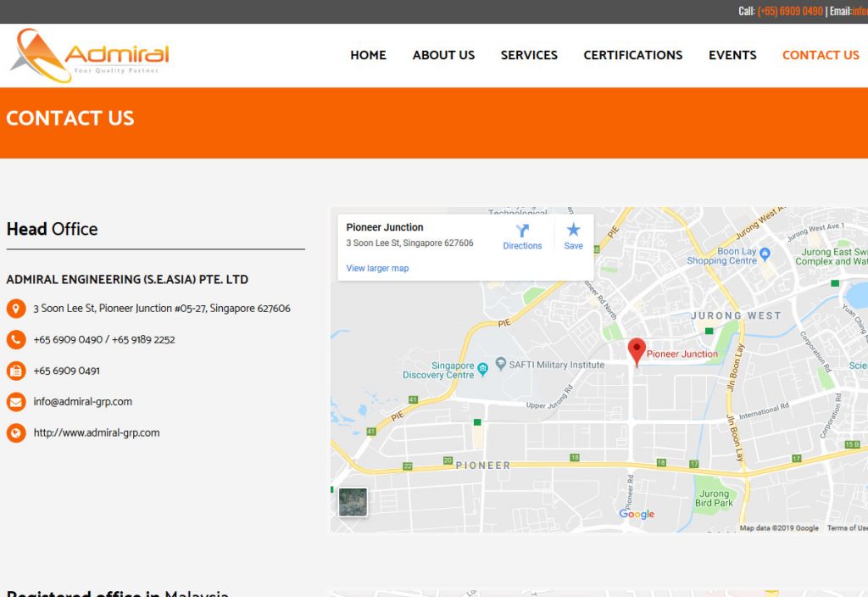Click the orange phone icon
The width and height of the screenshot is (868, 597).
[x=15, y=340]
